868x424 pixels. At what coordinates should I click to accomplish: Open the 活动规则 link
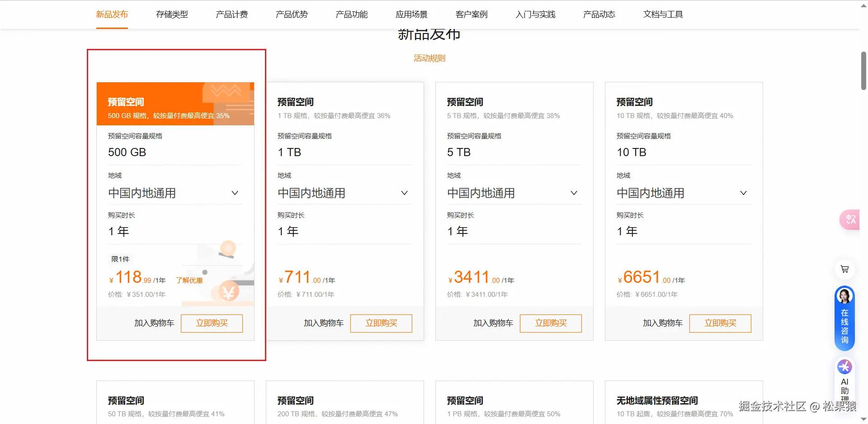click(429, 58)
